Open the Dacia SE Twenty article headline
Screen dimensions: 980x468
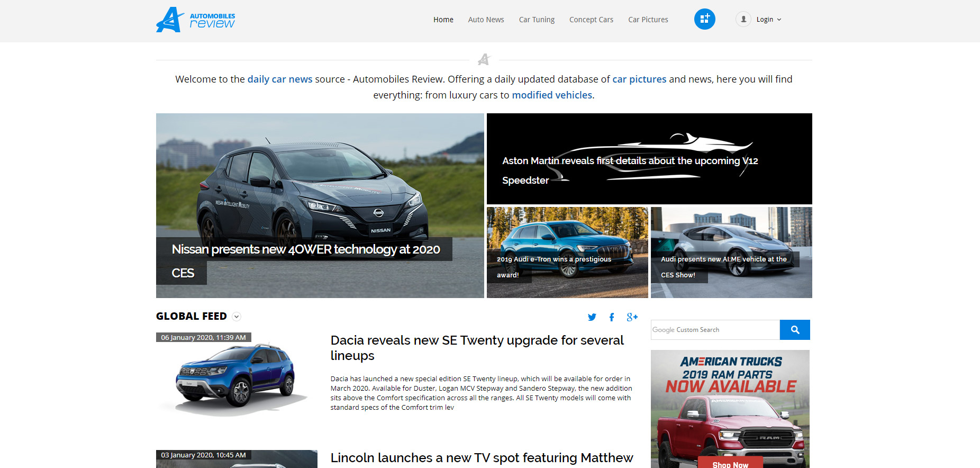(477, 348)
